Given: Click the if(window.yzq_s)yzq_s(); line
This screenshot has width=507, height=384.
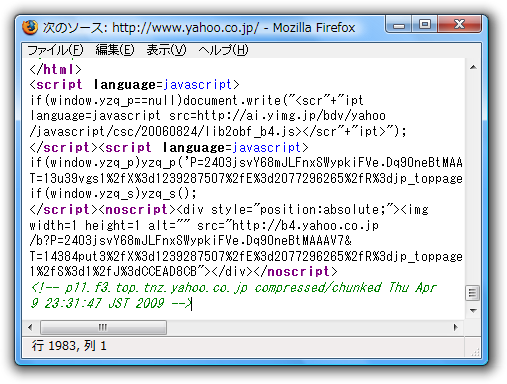Looking at the screenshot, I should click(113, 194).
